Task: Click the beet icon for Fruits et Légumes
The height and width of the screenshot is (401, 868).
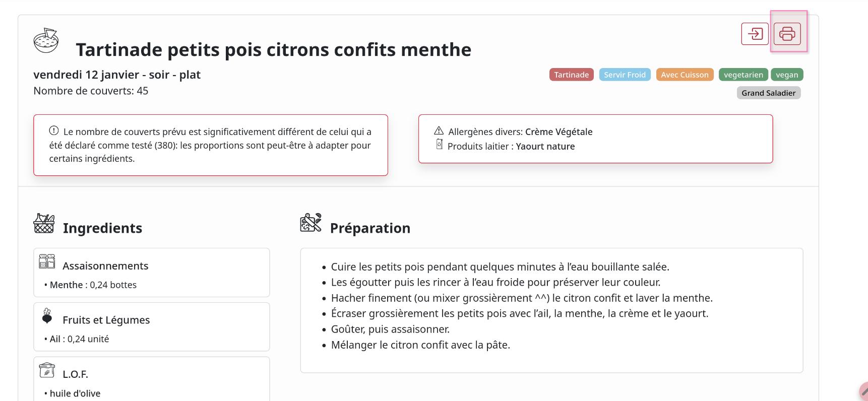Action: pyautogui.click(x=47, y=316)
